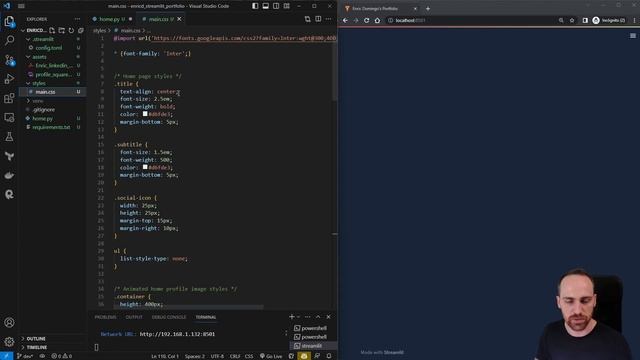Image resolution: width=640 pixels, height=360 pixels.
Task: Select the streamlit terminal instance
Action: coord(313,346)
